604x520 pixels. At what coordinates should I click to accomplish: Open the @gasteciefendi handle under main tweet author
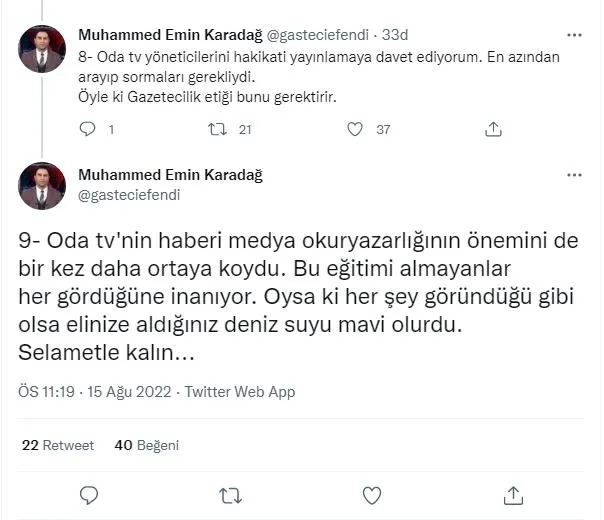pyautogui.click(x=129, y=195)
